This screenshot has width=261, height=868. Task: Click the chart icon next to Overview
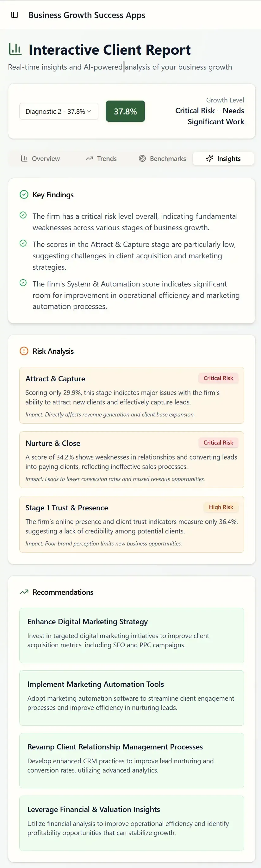24,158
